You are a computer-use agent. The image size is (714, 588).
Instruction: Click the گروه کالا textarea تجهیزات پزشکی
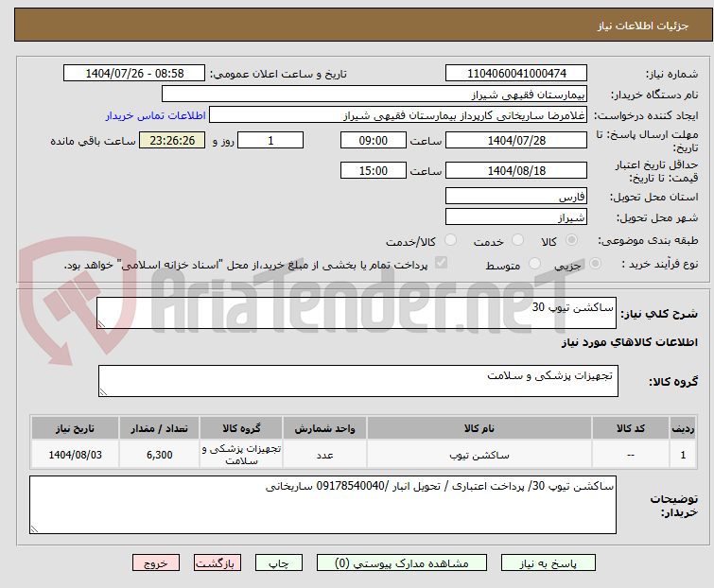[358, 381]
